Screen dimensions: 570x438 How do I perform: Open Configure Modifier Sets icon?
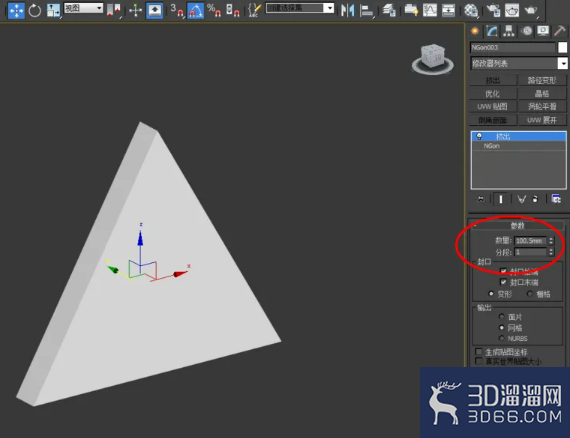click(x=556, y=199)
